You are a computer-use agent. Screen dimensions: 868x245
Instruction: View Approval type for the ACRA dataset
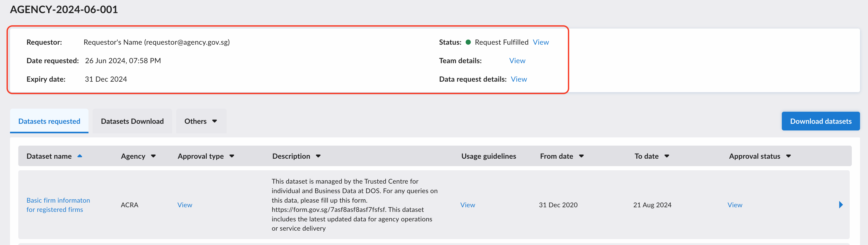(x=185, y=205)
